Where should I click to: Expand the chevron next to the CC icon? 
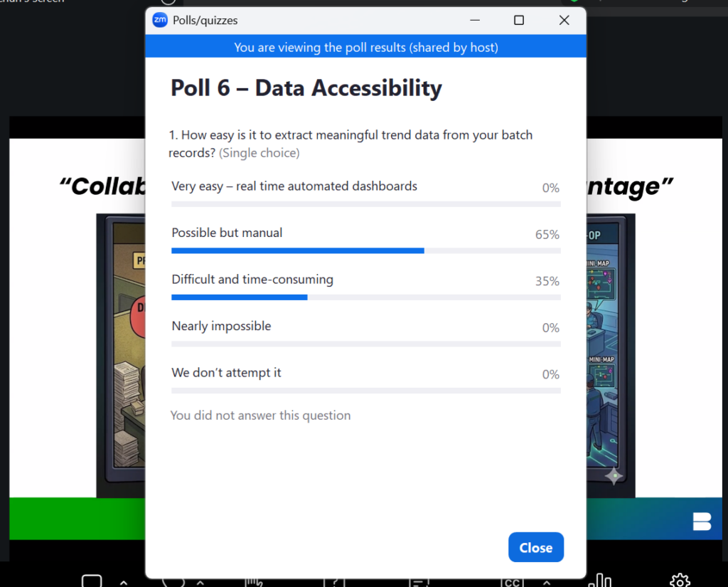click(547, 582)
